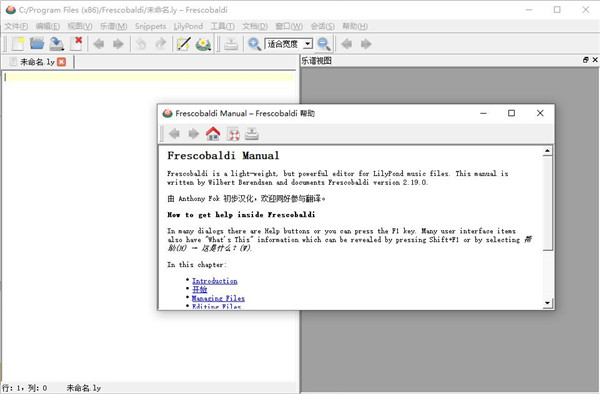Click status bar text 行: 1, 列: 0
Image resolution: width=600 pixels, height=394 pixels.
click(x=24, y=388)
